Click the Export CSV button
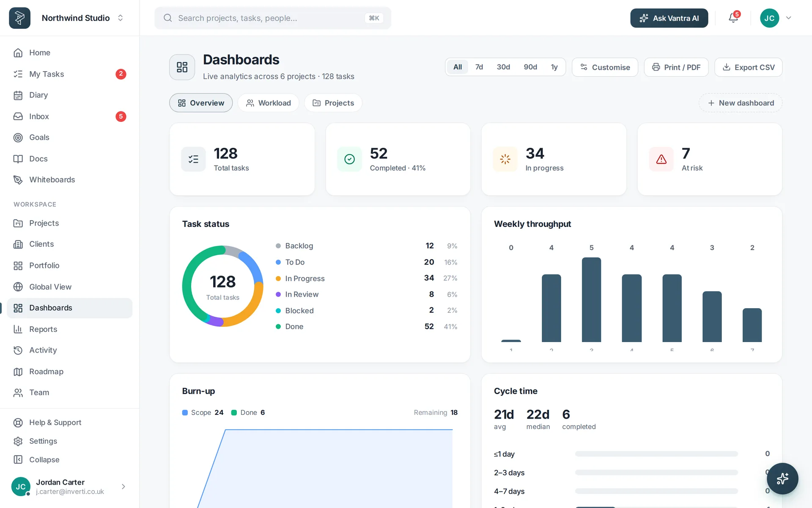 [748, 67]
